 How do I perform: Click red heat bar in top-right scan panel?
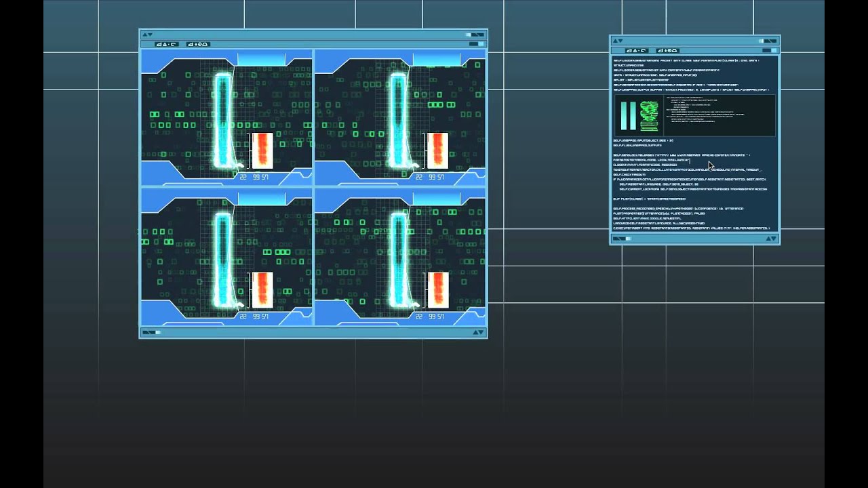(x=438, y=151)
